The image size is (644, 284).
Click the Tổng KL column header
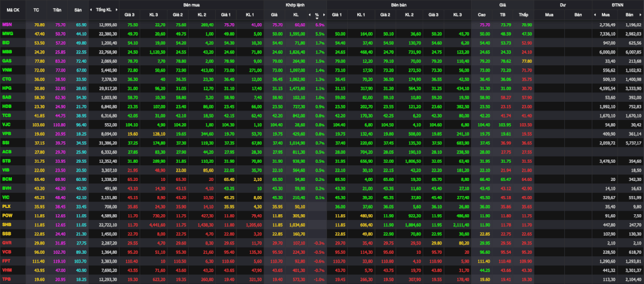coord(104,10)
